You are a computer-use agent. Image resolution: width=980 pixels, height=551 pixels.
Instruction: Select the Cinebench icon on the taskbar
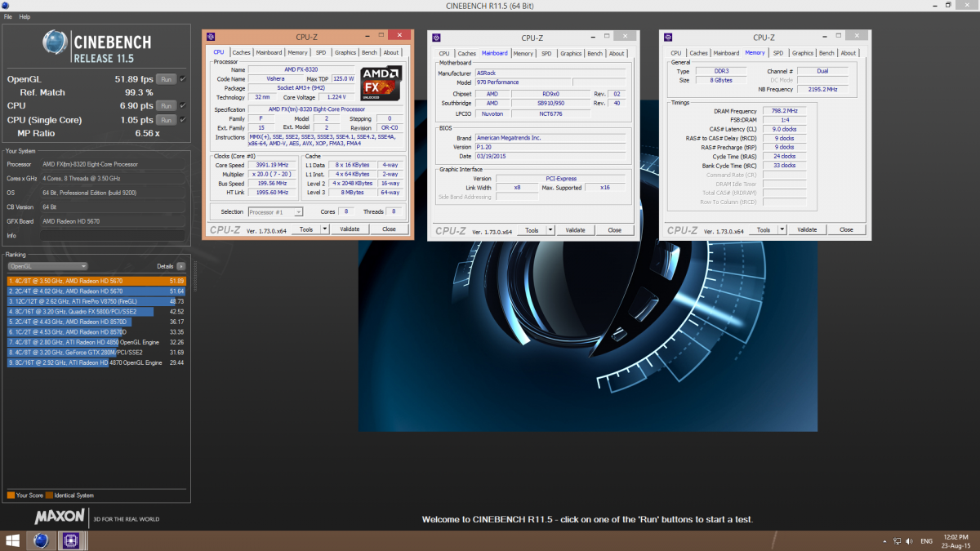click(x=40, y=540)
